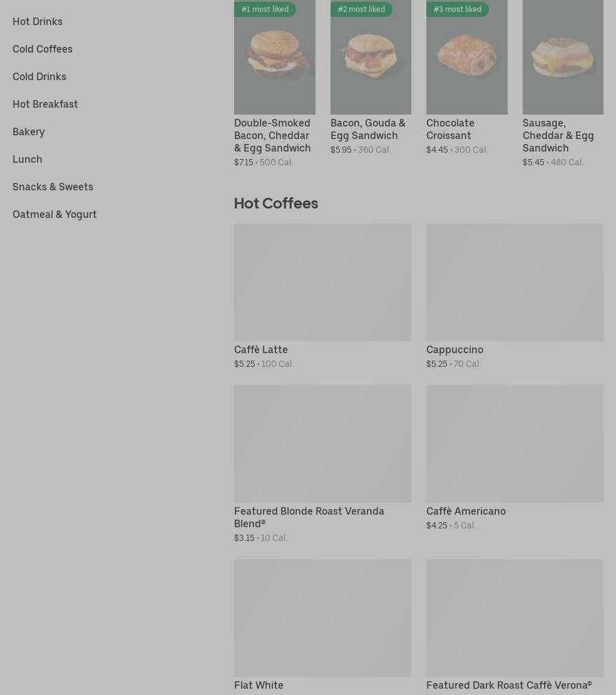The width and height of the screenshot is (616, 695).
Task: Go to Oatmeal & Yogurt section
Action: (x=54, y=214)
